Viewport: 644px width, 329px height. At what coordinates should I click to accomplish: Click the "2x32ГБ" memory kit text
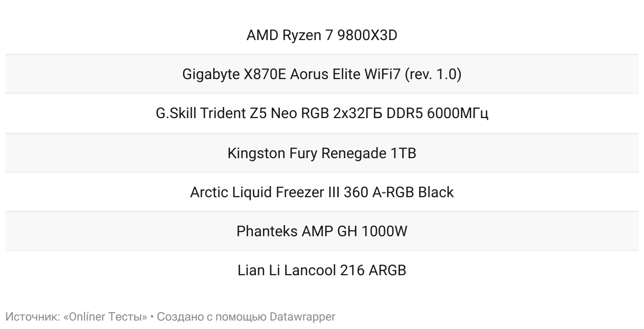358,114
